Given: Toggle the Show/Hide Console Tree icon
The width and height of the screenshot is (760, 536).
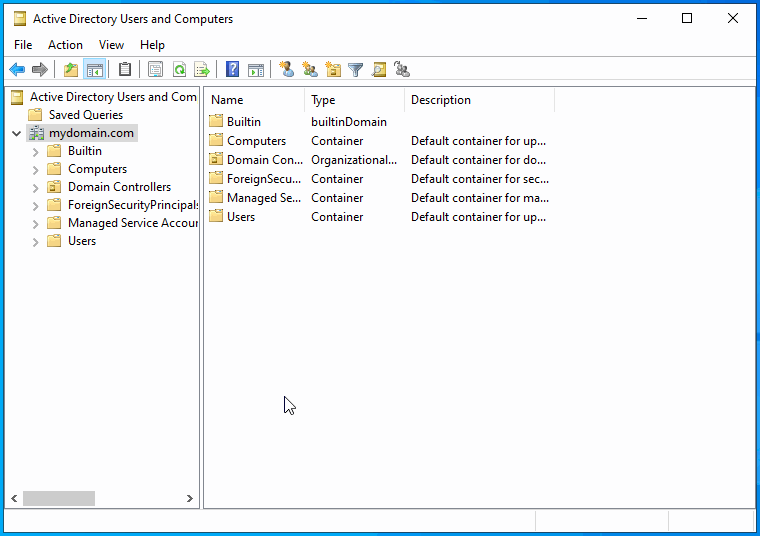Looking at the screenshot, I should (x=95, y=70).
